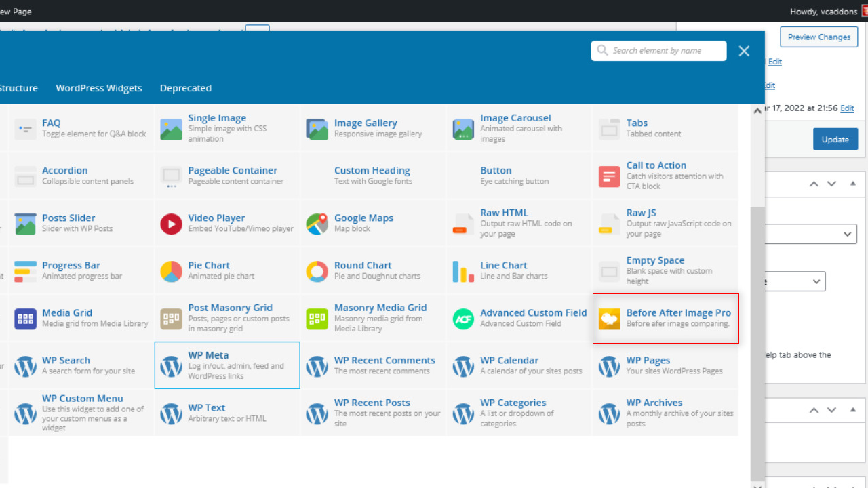Select the WP Calendar widget icon
Screen dimensions: 868x488
[463, 366]
